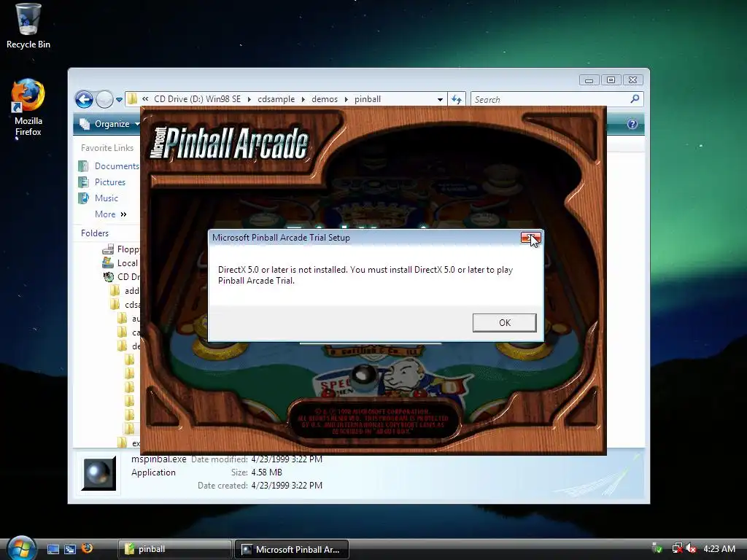This screenshot has width=747, height=560.
Task: Open the address bar history dropdown
Action: click(x=440, y=99)
